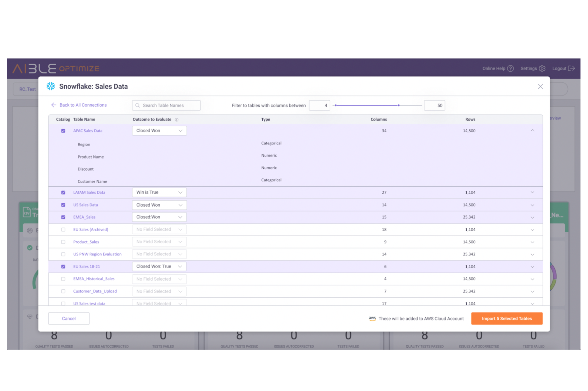Open the APAC Sales Data table link

(88, 131)
